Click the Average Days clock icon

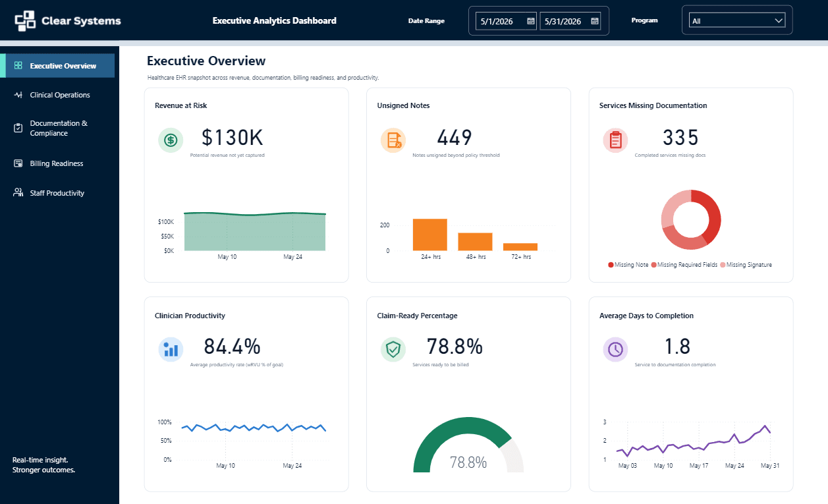click(x=616, y=349)
